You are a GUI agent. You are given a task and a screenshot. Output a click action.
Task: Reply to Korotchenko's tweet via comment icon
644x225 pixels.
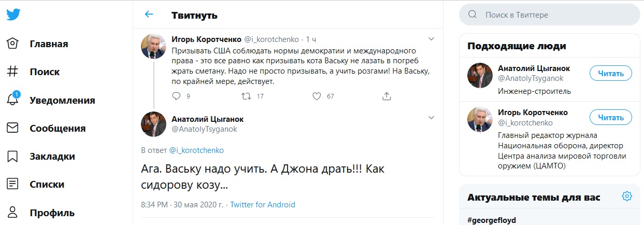177,96
